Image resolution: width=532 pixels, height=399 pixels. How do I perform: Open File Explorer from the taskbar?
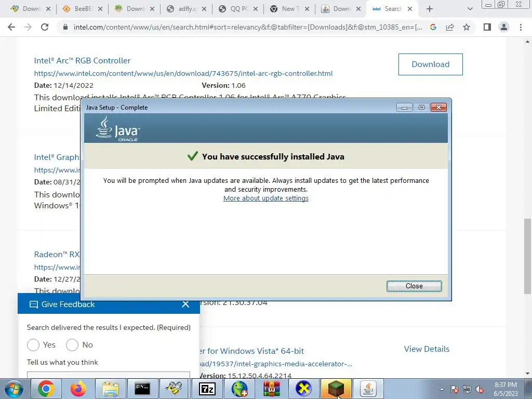tap(111, 389)
